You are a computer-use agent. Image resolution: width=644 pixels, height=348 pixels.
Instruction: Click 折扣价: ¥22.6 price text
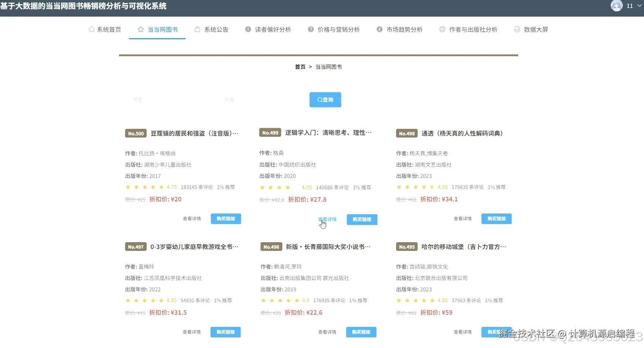coord(303,312)
